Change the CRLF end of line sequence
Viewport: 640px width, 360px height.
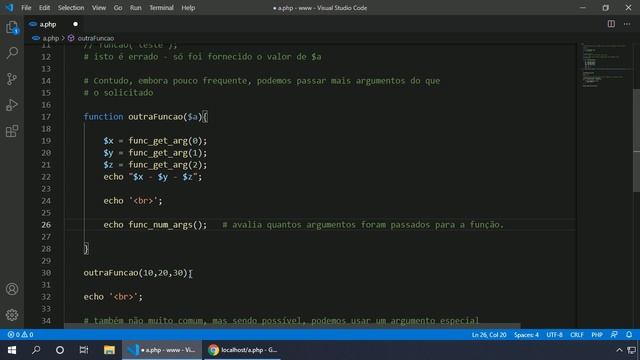click(577, 335)
